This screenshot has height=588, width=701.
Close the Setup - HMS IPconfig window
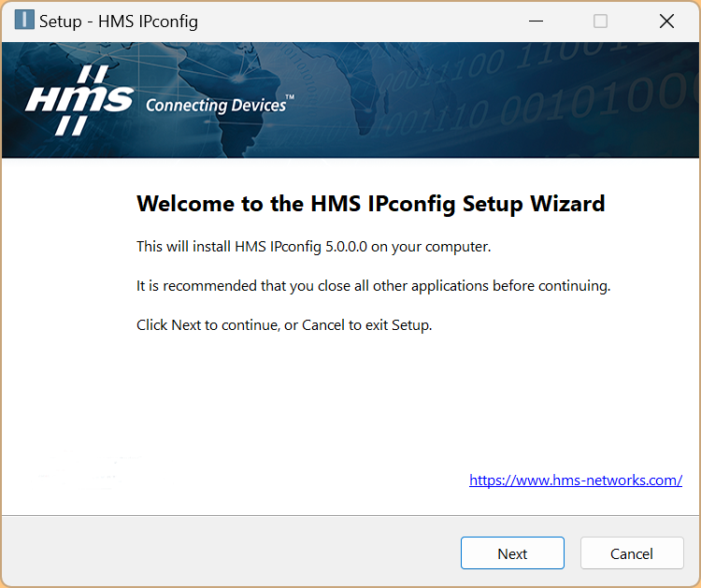pyautogui.click(x=666, y=21)
